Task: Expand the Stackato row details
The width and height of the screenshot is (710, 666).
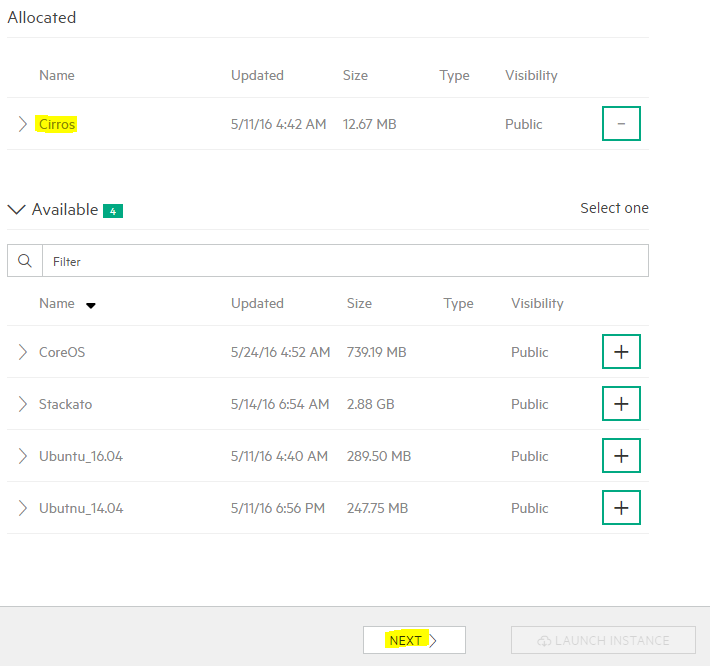Action: [x=23, y=404]
